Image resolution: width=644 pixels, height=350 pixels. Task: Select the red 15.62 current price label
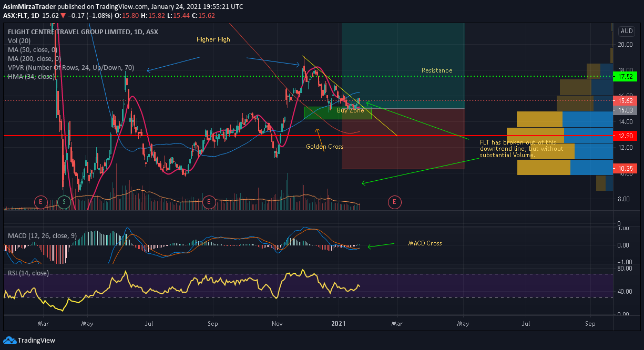pos(626,101)
